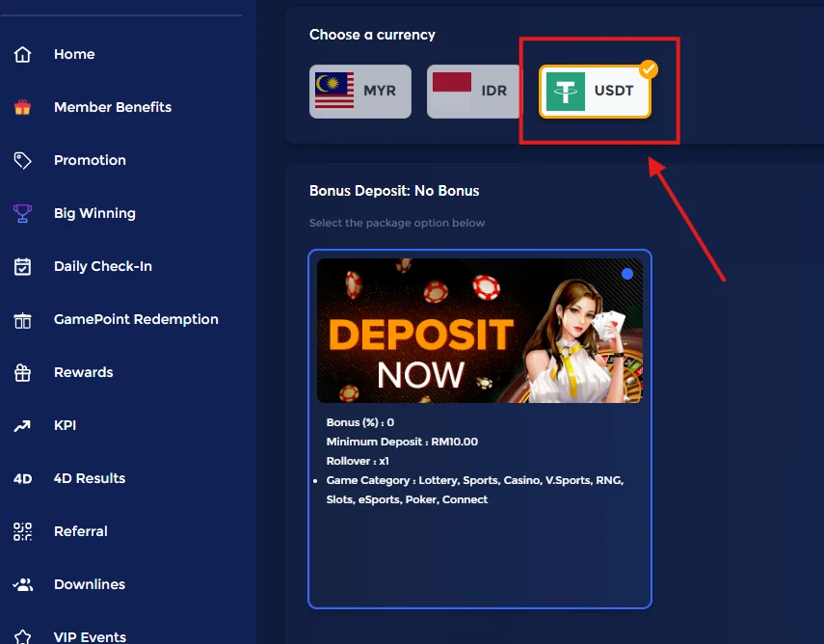
Task: Click the Daily Check-In calendar icon
Action: coord(22,266)
